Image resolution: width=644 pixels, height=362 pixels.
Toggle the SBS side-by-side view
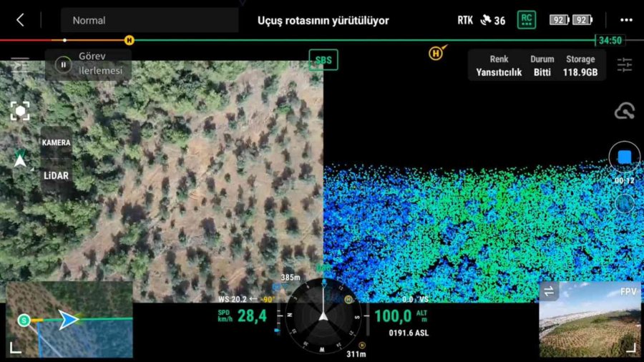(323, 60)
